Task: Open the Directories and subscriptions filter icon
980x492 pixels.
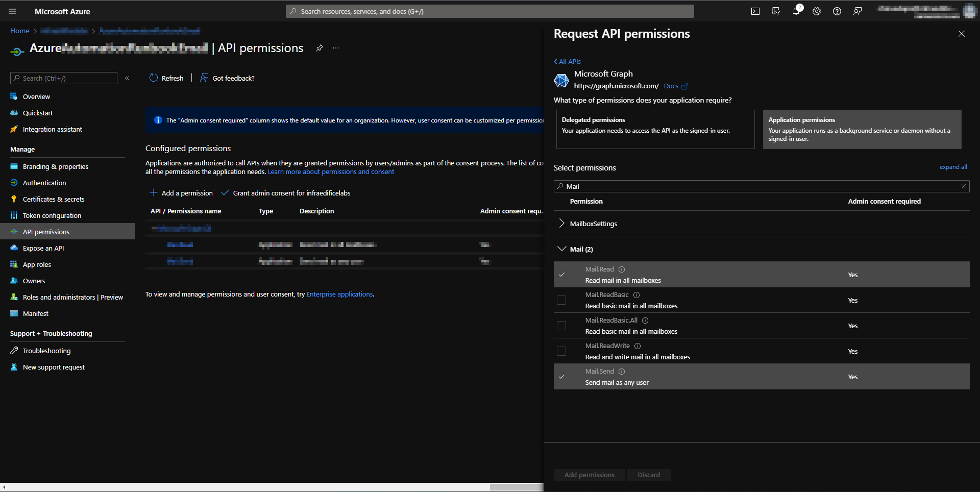Action: pyautogui.click(x=776, y=11)
